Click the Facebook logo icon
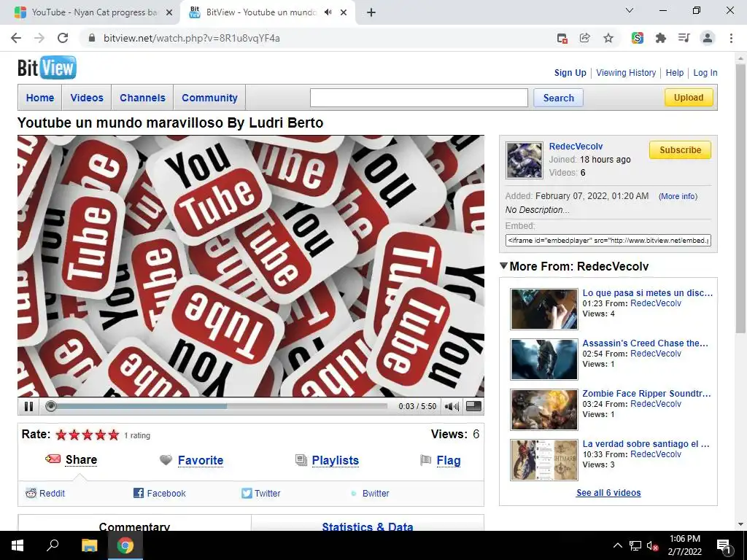Image resolution: width=747 pixels, height=560 pixels. point(139,494)
